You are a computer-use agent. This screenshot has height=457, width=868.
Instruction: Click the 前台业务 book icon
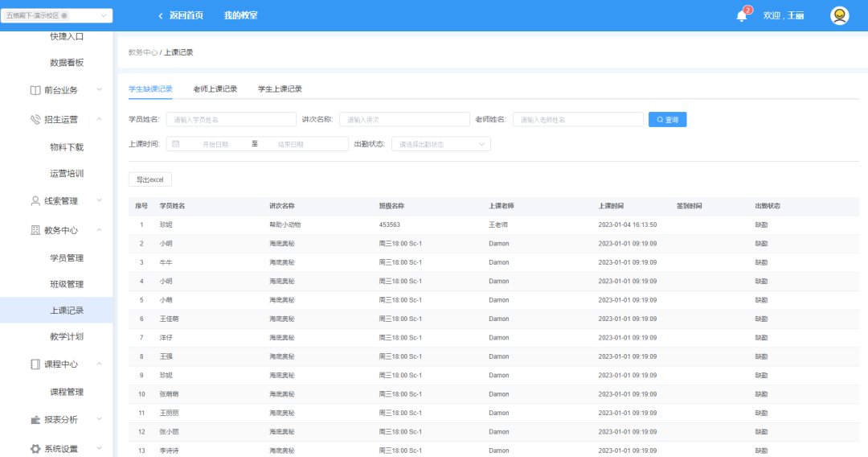(35, 90)
